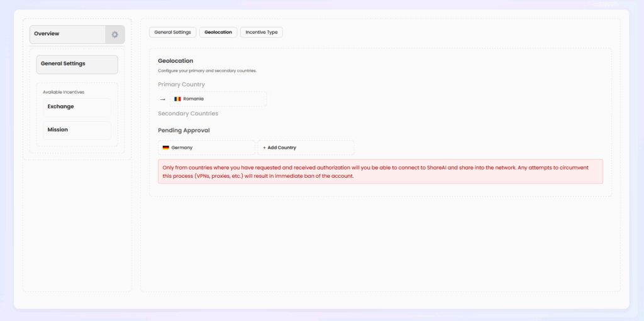Click the Primary Country label
644x321 pixels.
tap(181, 85)
